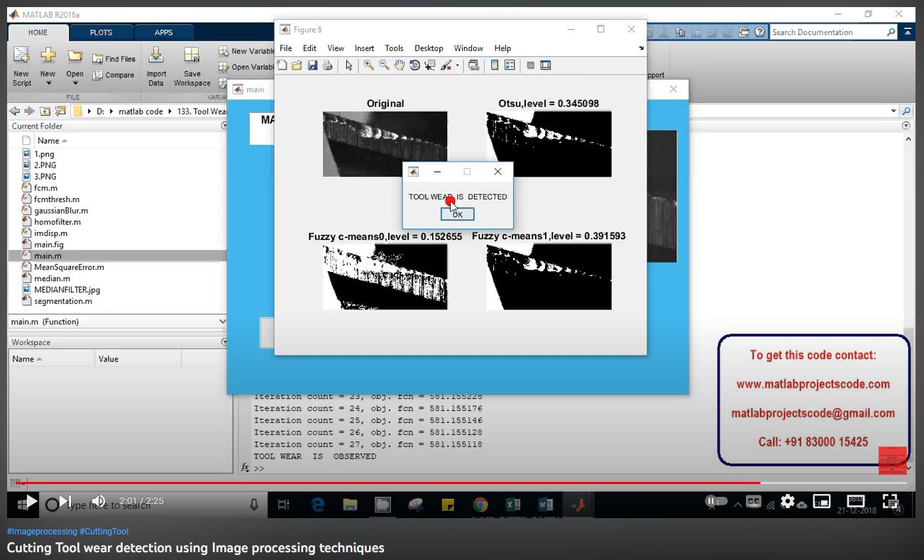
Task: Select the Pan hand tool in figure toolbar
Action: point(400,65)
